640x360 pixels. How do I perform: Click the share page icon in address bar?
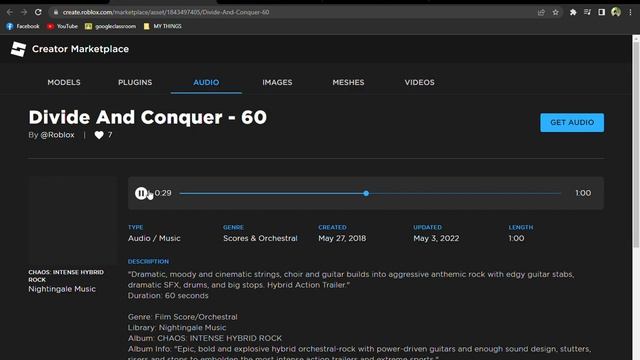pyautogui.click(x=541, y=12)
